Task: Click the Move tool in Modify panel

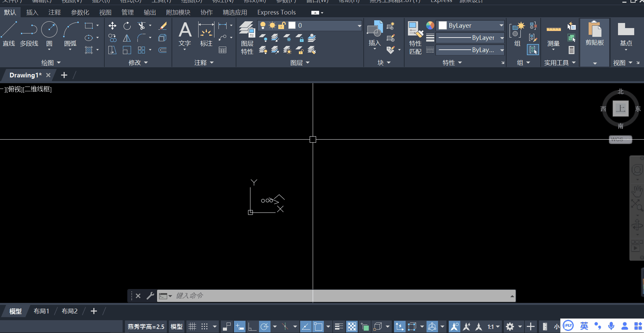Action: pos(112,26)
